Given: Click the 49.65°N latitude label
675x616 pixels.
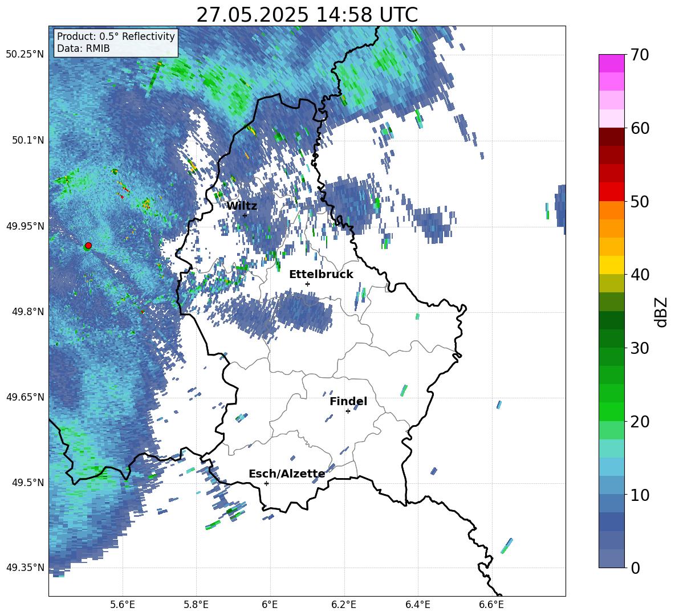Looking at the screenshot, I should [x=25, y=397].
